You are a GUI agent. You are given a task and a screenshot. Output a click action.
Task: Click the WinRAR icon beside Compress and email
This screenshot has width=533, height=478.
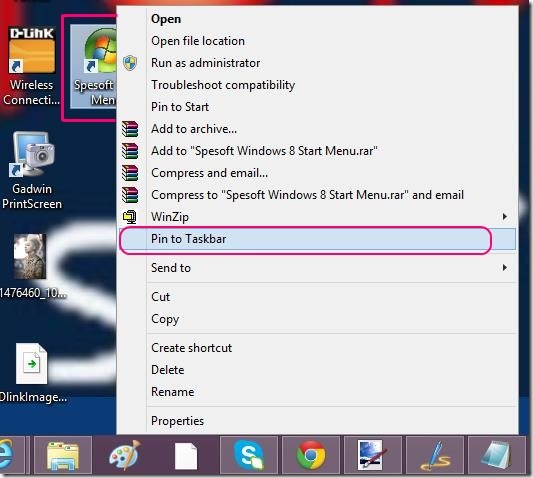[x=130, y=173]
